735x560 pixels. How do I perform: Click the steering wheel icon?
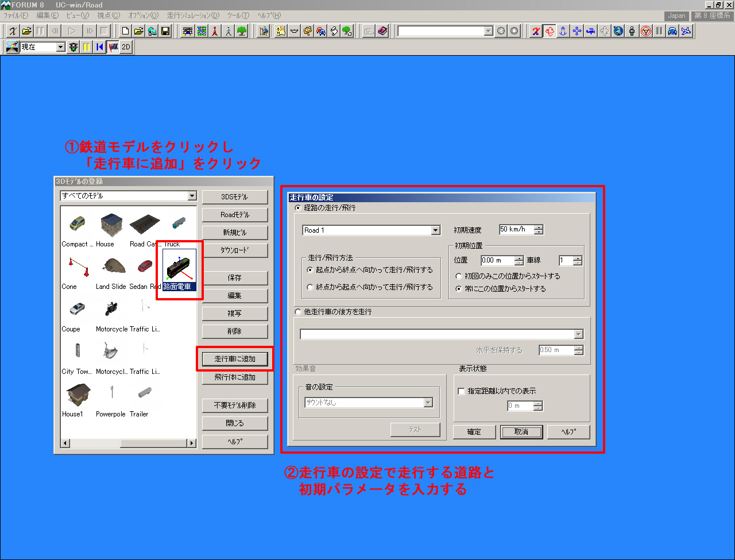tap(645, 31)
